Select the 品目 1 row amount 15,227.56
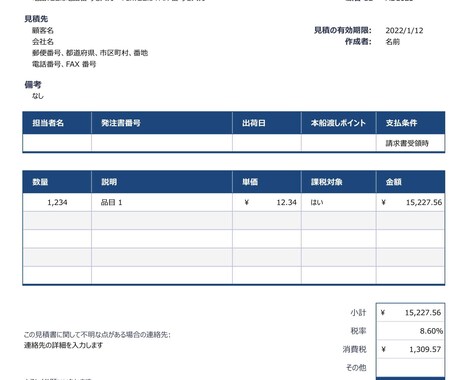The image size is (460, 380). click(411, 202)
